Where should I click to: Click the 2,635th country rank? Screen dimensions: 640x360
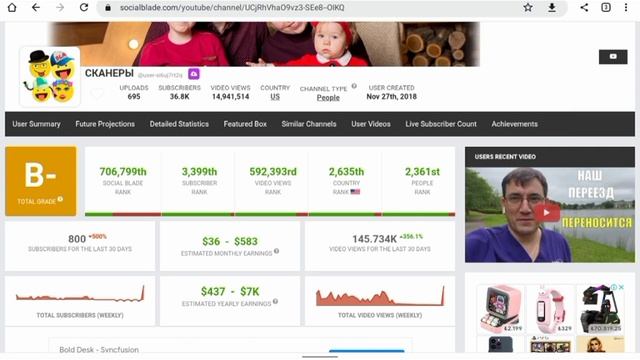(347, 172)
